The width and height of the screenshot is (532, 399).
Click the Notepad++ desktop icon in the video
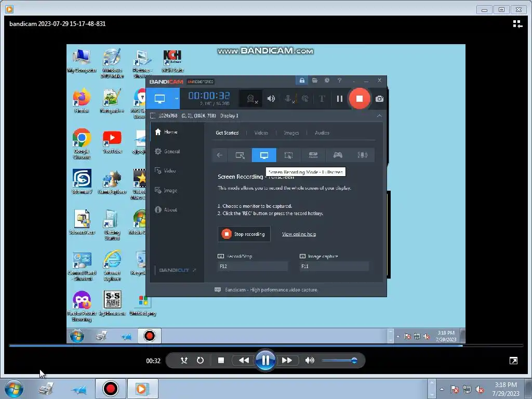click(x=112, y=101)
